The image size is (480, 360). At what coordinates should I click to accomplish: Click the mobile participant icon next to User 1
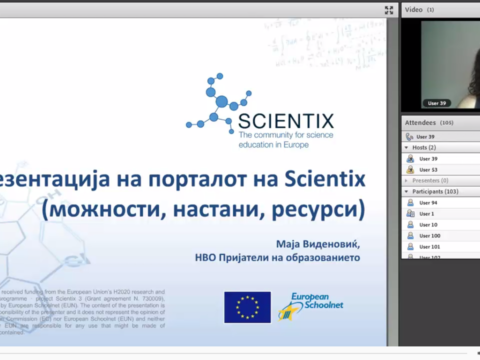point(410,214)
